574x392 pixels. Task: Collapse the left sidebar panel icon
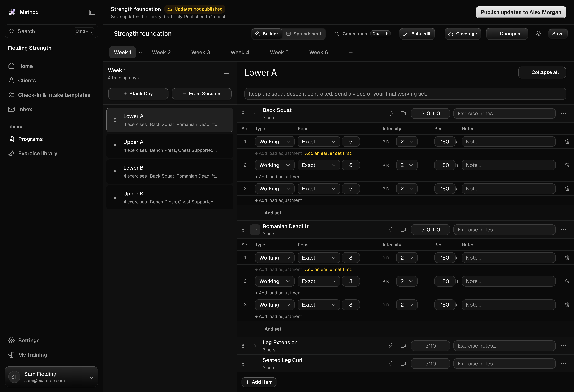[92, 12]
